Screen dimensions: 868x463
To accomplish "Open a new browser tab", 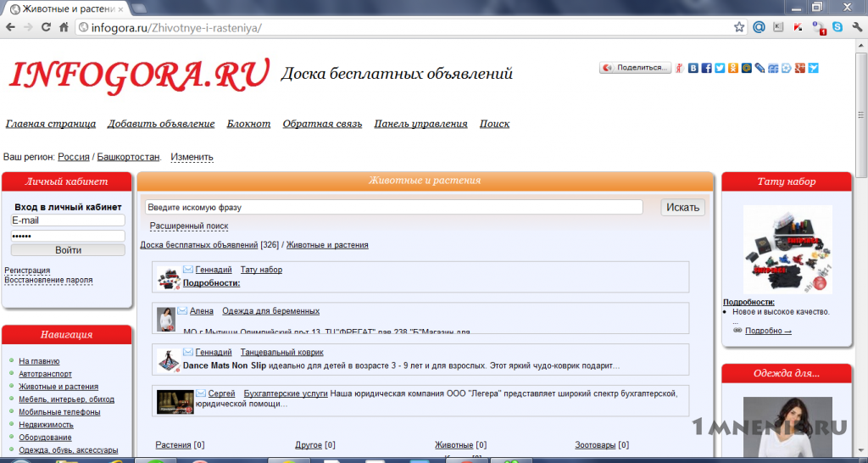I will tap(140, 8).
